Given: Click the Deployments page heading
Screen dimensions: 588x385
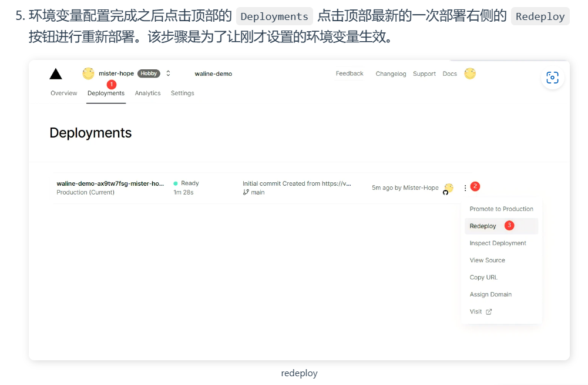Looking at the screenshot, I should (x=90, y=133).
